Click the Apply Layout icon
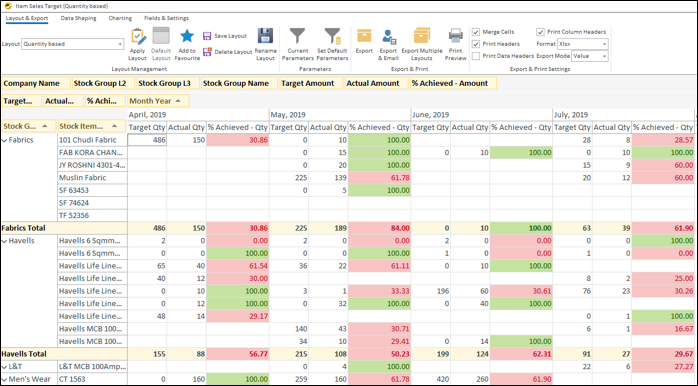This screenshot has width=698, height=386. click(138, 37)
